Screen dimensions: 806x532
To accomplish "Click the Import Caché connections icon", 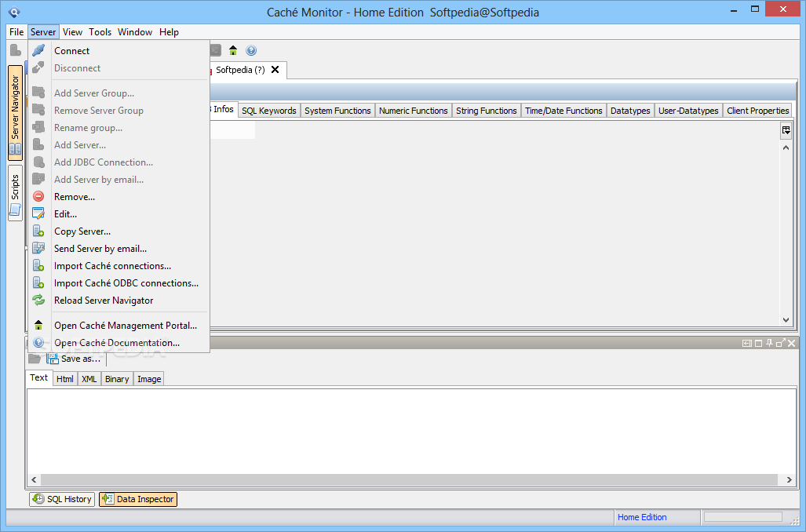I will (38, 266).
